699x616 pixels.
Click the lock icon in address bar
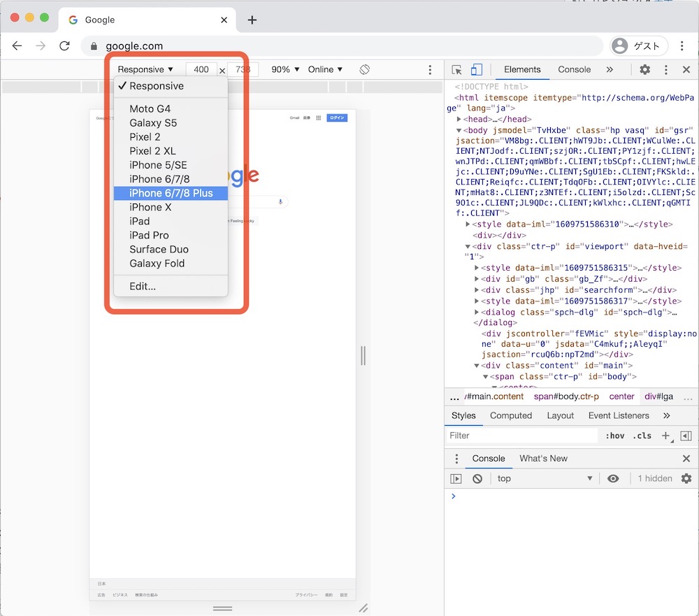94,46
